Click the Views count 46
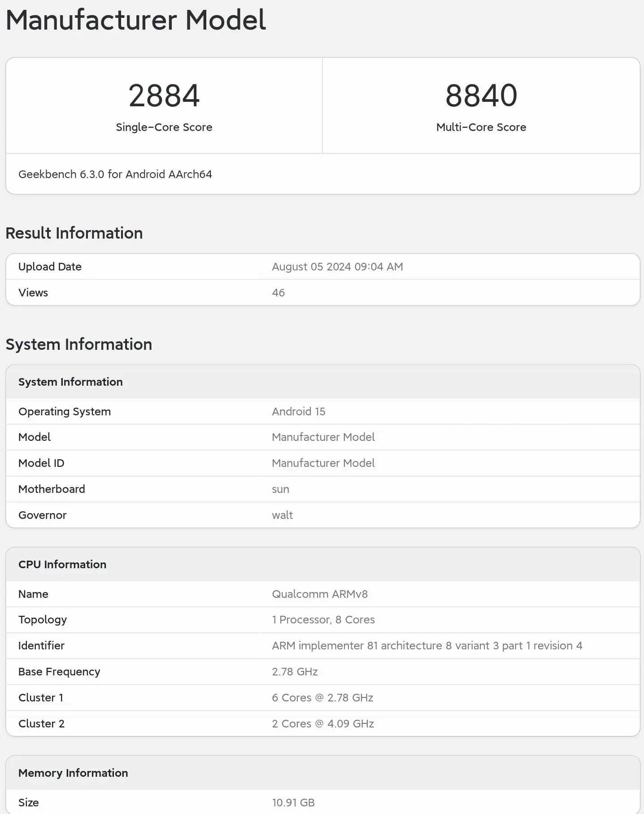The height and width of the screenshot is (814, 644). click(278, 293)
